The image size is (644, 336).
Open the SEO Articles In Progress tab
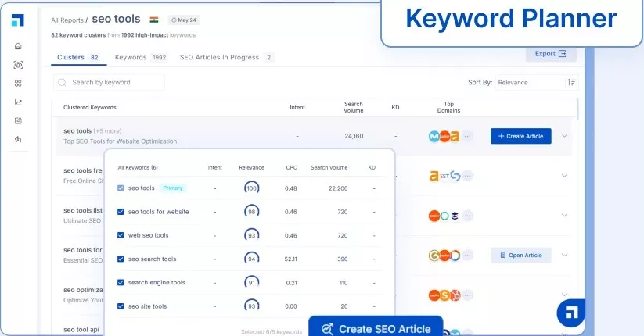pos(226,58)
